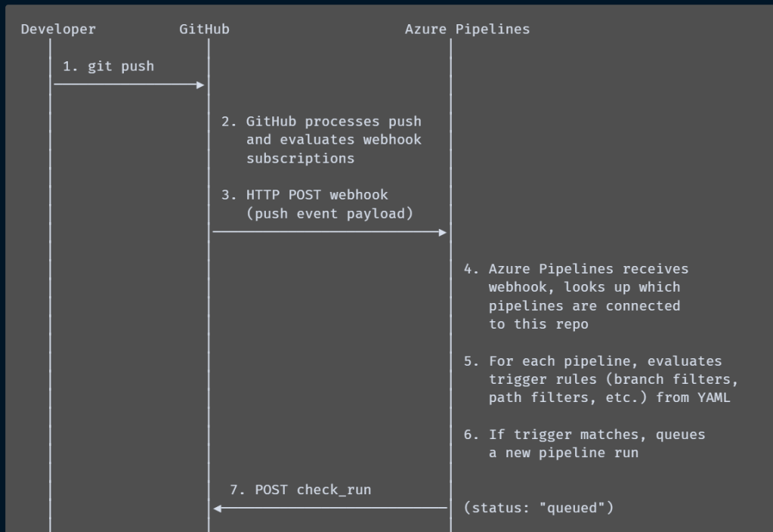Viewport: 773px width, 532px height.
Task: Click the (status: "queued") text
Action: (x=538, y=508)
